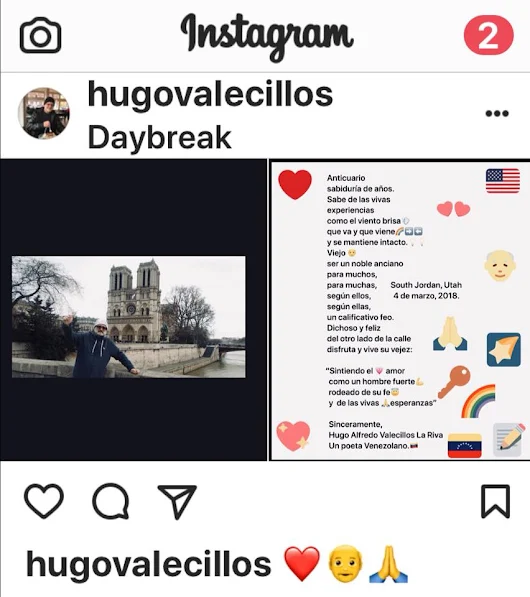This screenshot has width=530, height=597.
Task: Open the red notifications badge showing 2
Action: (x=488, y=35)
